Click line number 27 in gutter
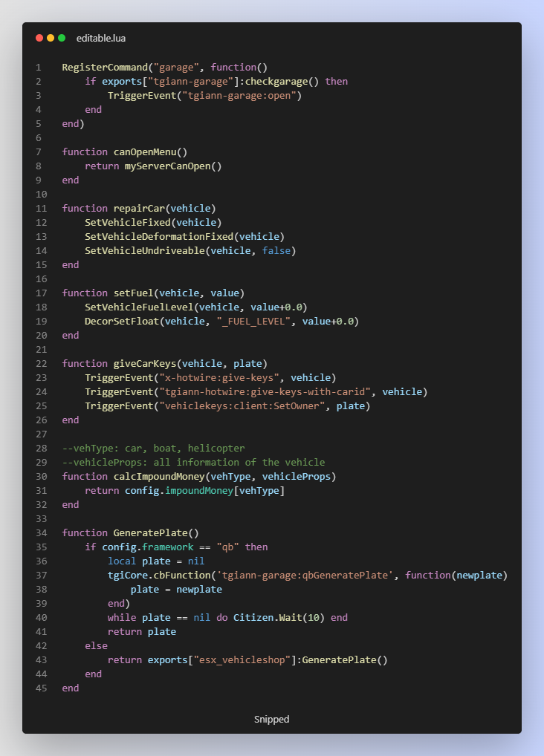 (42, 434)
